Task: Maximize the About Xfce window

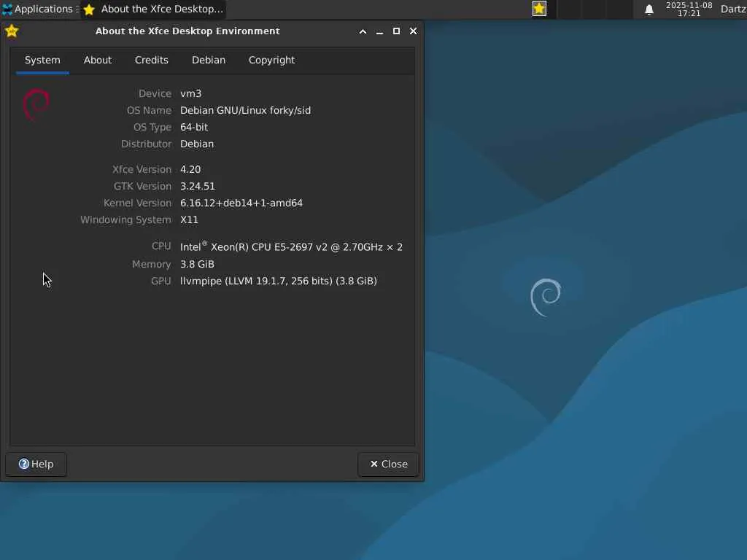Action: (396, 31)
